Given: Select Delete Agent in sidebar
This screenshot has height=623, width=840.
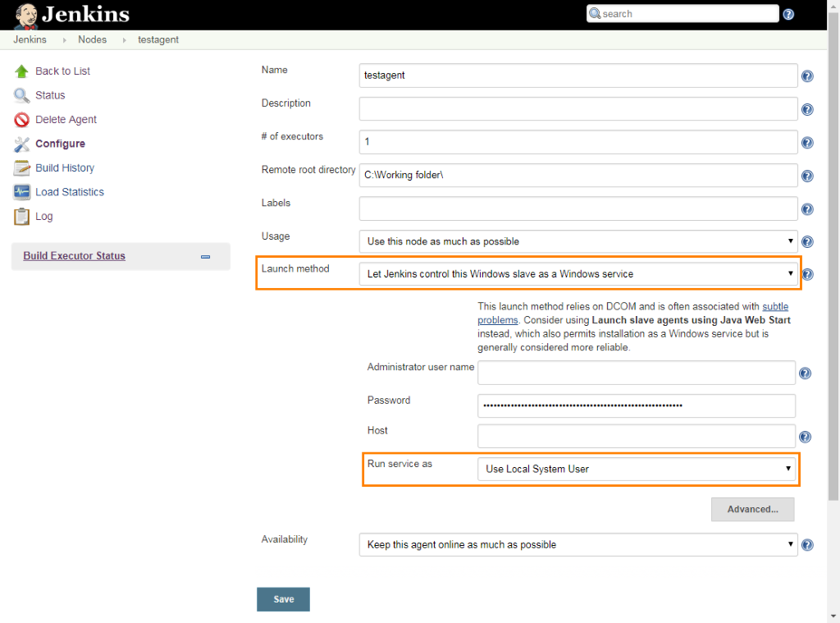Looking at the screenshot, I should pos(66,120).
